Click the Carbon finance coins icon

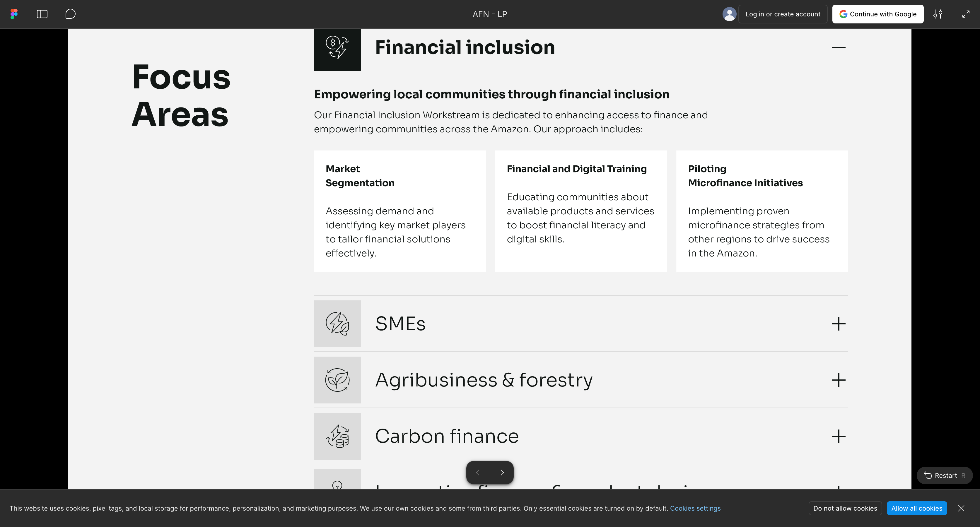337,436
